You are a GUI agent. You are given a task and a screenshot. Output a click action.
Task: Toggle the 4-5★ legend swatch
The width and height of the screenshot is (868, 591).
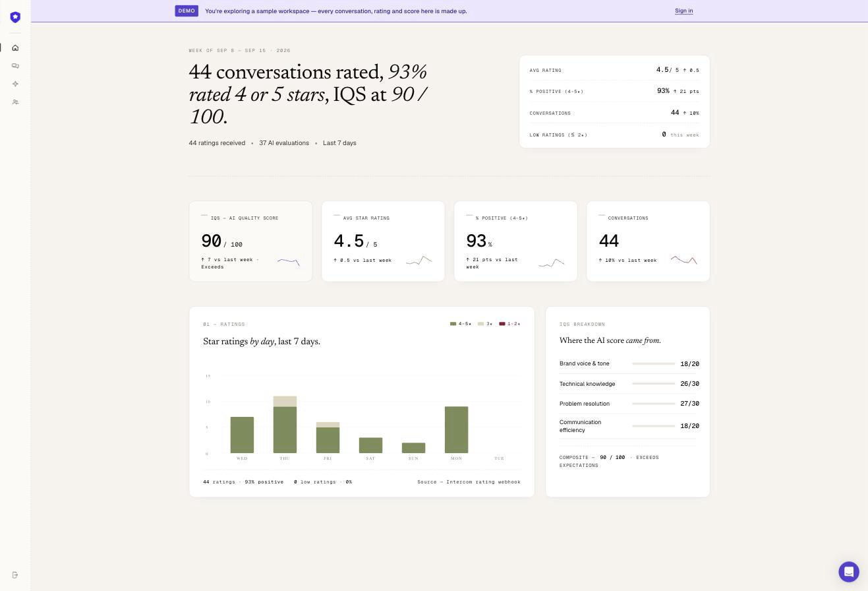click(x=453, y=324)
